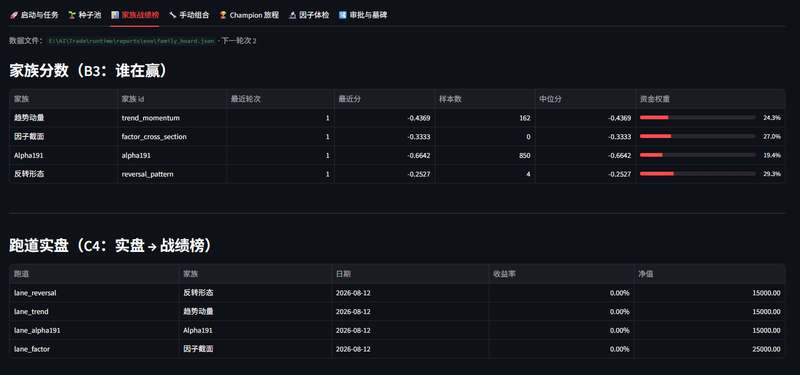Click the wrench icon beside 手动组合
The height and width of the screenshot is (375, 800).
point(173,15)
